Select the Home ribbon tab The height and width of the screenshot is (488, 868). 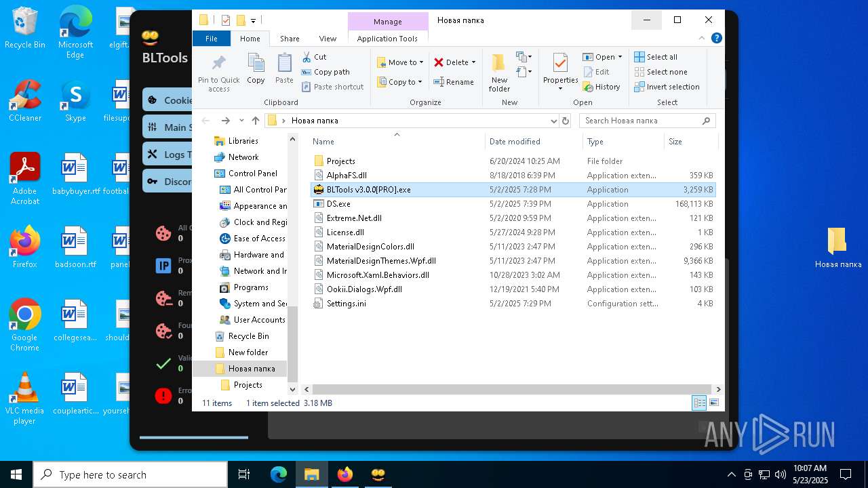click(x=250, y=39)
